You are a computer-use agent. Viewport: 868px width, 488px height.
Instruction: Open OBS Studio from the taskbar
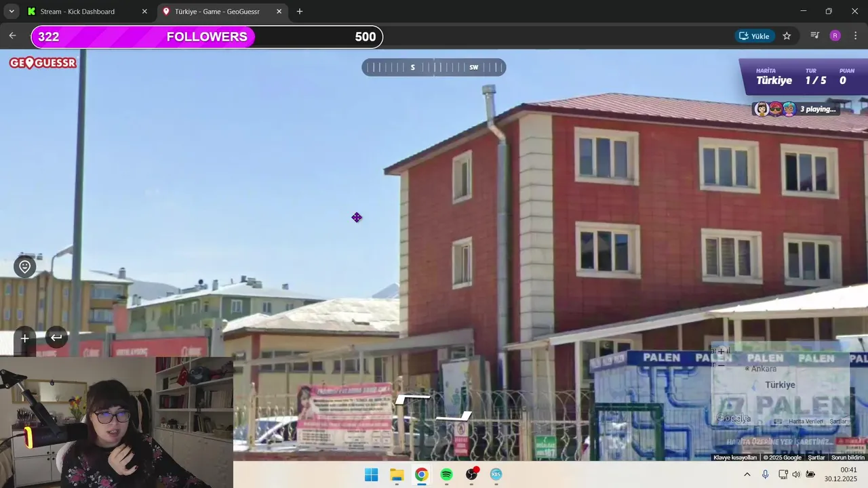(x=471, y=474)
